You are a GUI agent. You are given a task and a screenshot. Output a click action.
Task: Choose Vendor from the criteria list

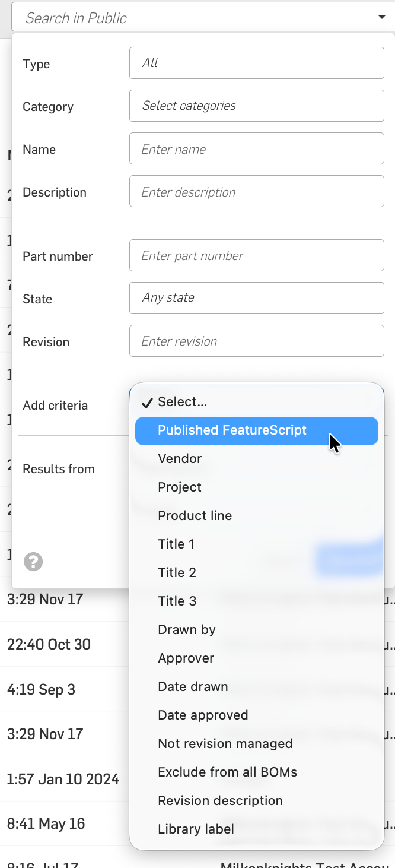180,459
